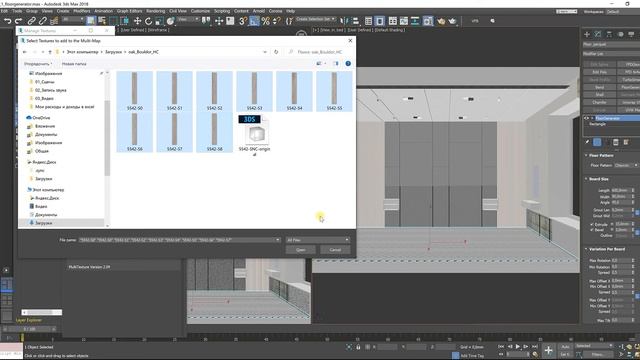640x360 pixels.
Task: Activate the Unlink Selection tool
Action: (42, 21)
